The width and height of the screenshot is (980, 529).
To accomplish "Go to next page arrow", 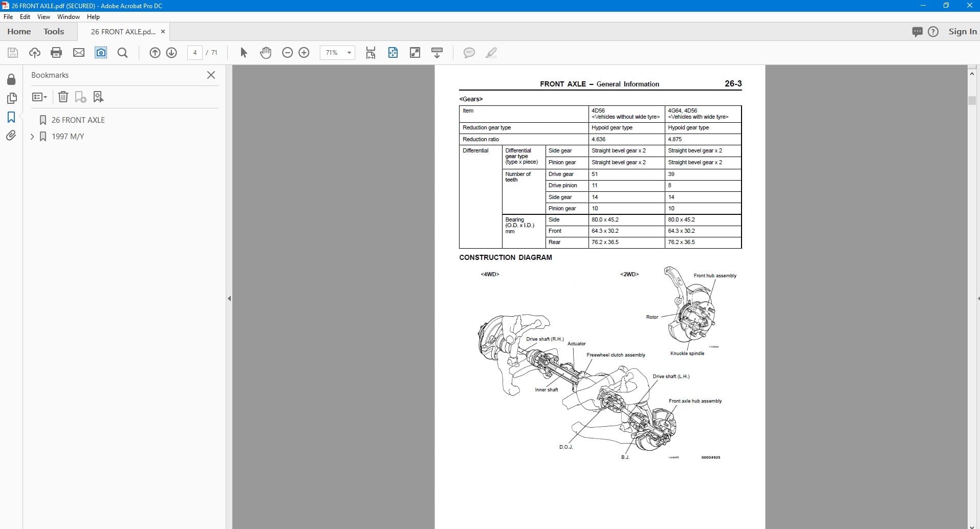I will (x=171, y=53).
